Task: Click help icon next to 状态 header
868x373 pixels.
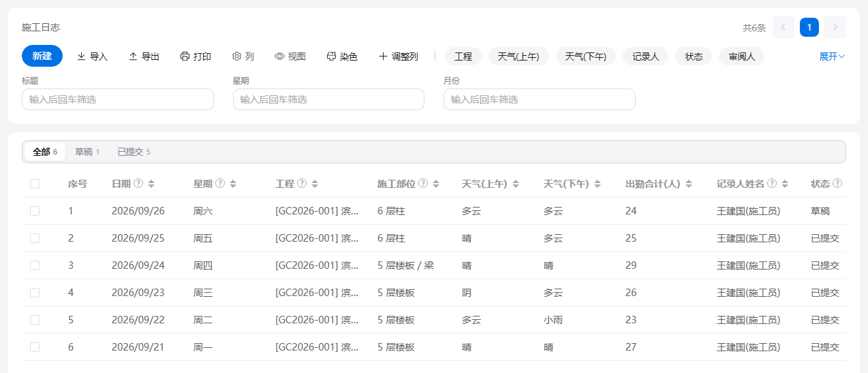Action: click(x=837, y=184)
